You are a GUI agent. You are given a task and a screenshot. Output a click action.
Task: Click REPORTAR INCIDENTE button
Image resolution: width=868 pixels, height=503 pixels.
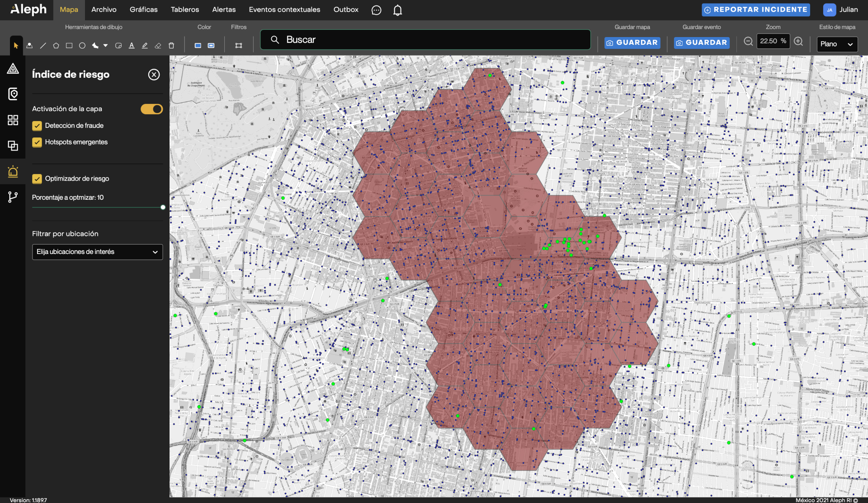tap(756, 9)
